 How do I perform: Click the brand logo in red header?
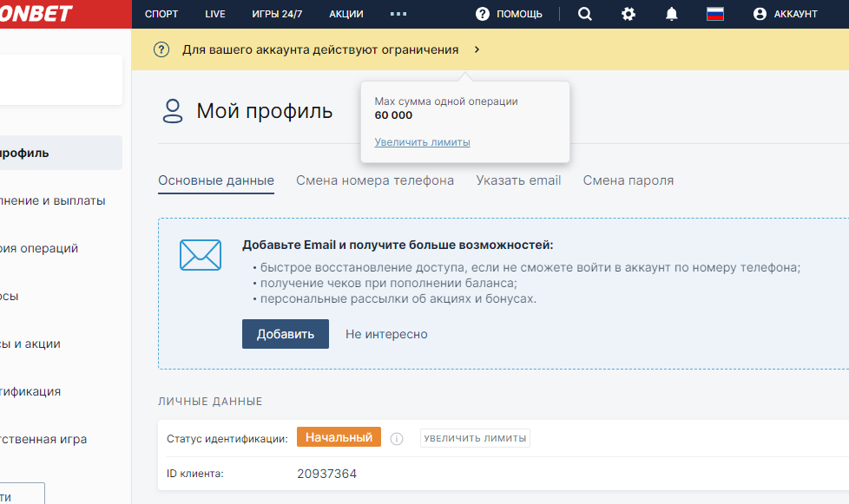36,14
